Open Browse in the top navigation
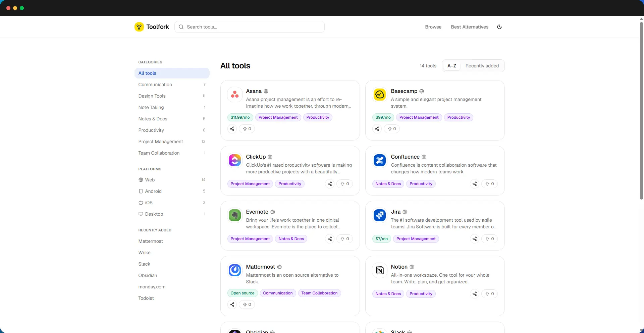644x333 pixels. pyautogui.click(x=433, y=27)
